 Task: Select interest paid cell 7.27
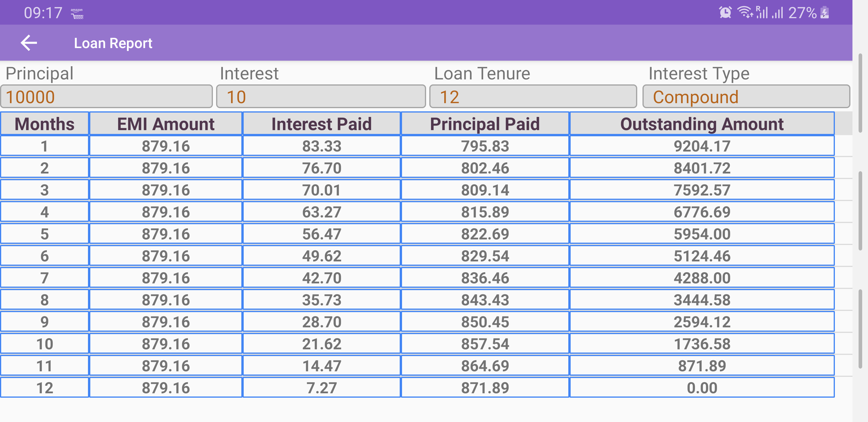(321, 387)
